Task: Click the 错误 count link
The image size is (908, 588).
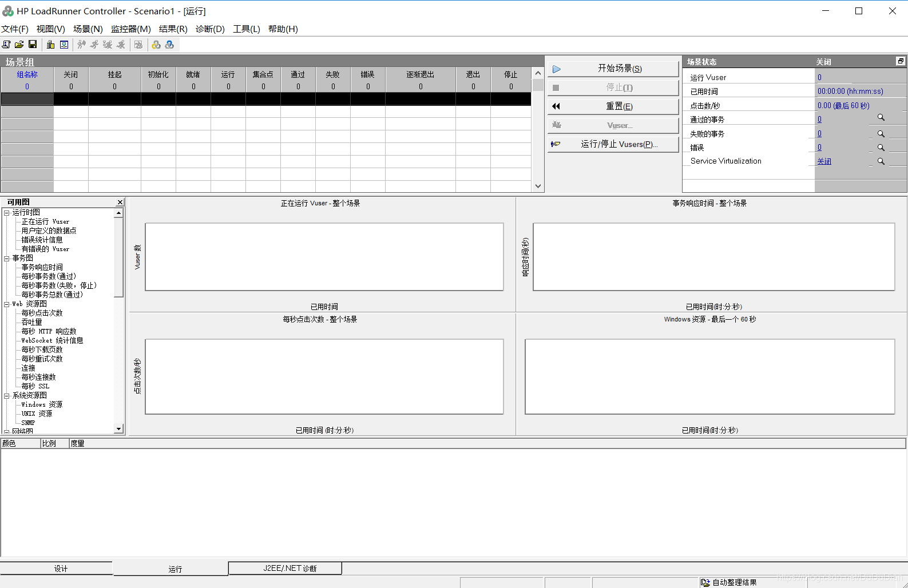Action: pos(819,147)
